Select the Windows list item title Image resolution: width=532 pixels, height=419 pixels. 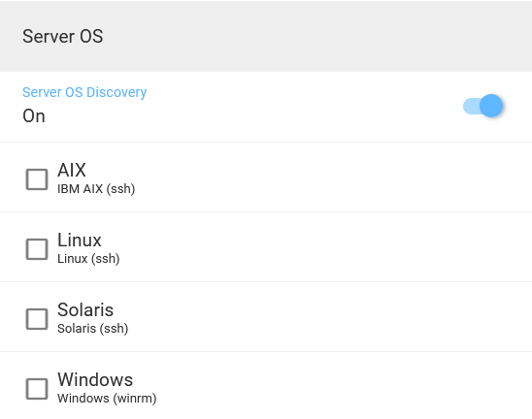point(95,379)
